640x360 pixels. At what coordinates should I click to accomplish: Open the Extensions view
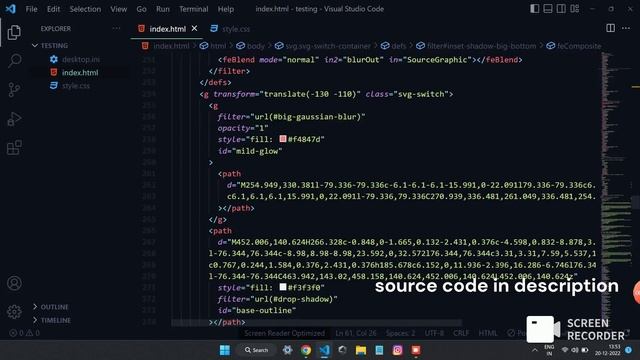pyautogui.click(x=14, y=148)
